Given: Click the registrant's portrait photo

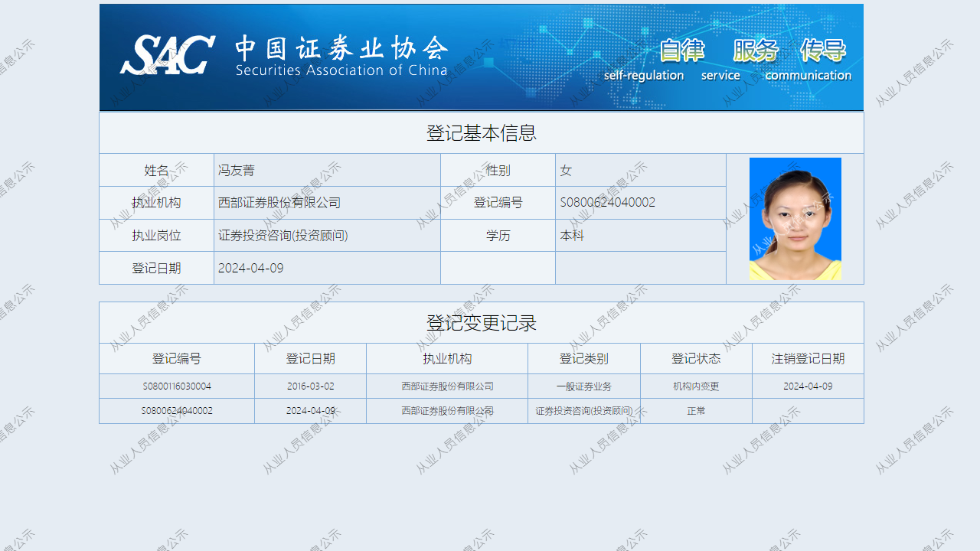Looking at the screenshot, I should [795, 219].
